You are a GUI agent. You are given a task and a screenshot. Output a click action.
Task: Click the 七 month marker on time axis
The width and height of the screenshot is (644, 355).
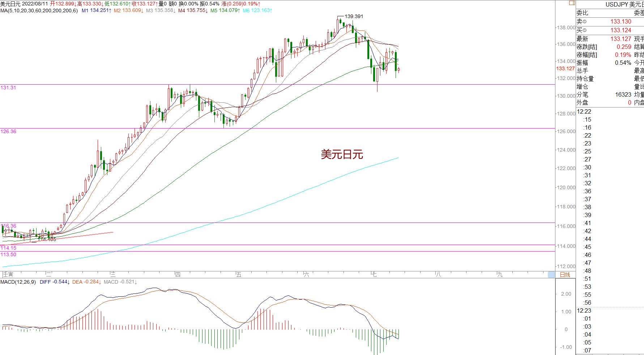click(374, 275)
